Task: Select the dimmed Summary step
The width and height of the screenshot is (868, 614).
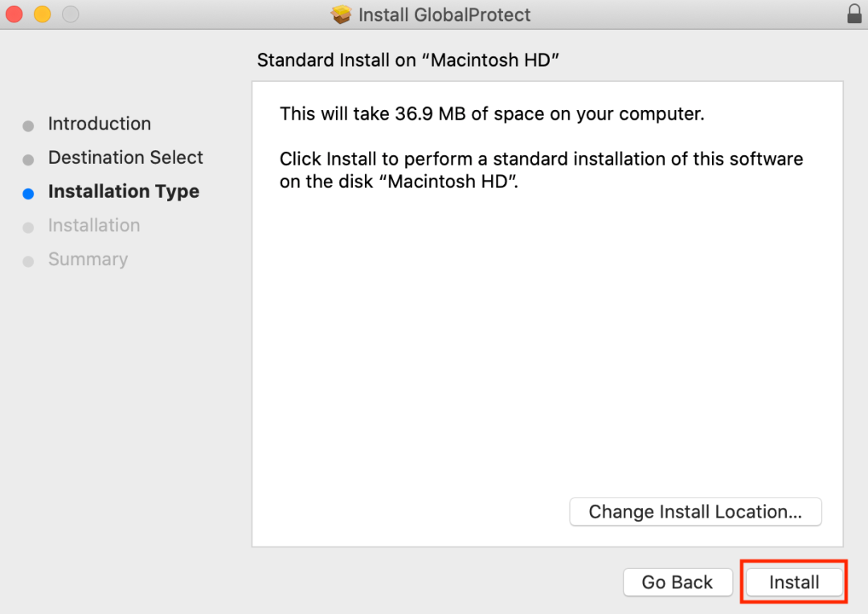Action: point(88,259)
